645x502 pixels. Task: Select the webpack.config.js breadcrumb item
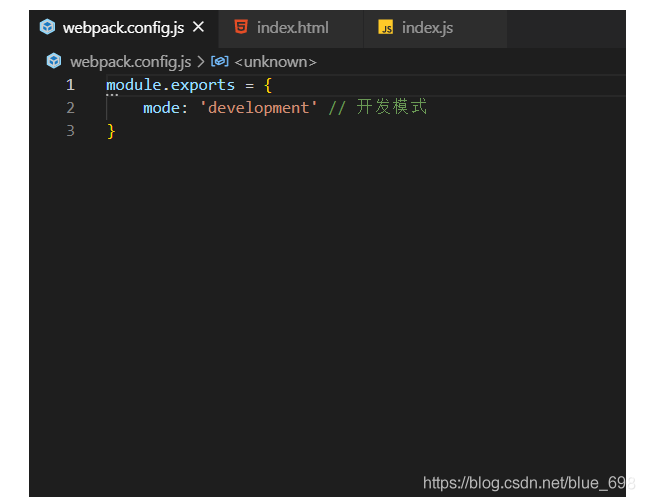point(130,62)
